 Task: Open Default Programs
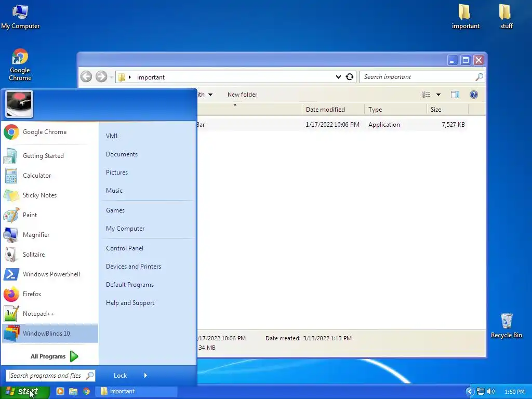[x=129, y=285]
